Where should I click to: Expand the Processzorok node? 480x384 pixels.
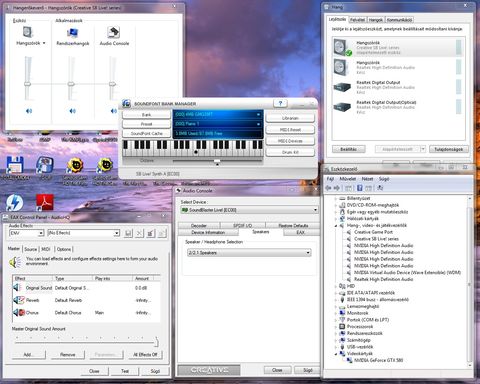click(336, 327)
